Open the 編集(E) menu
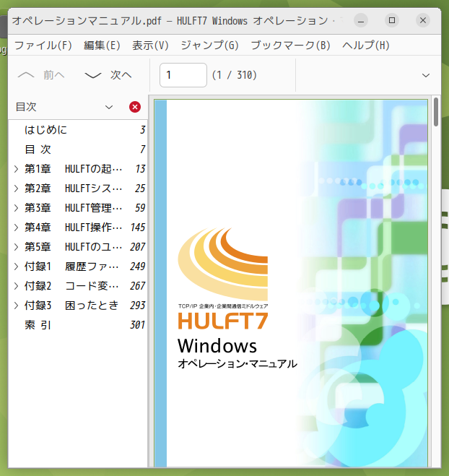 pos(102,46)
